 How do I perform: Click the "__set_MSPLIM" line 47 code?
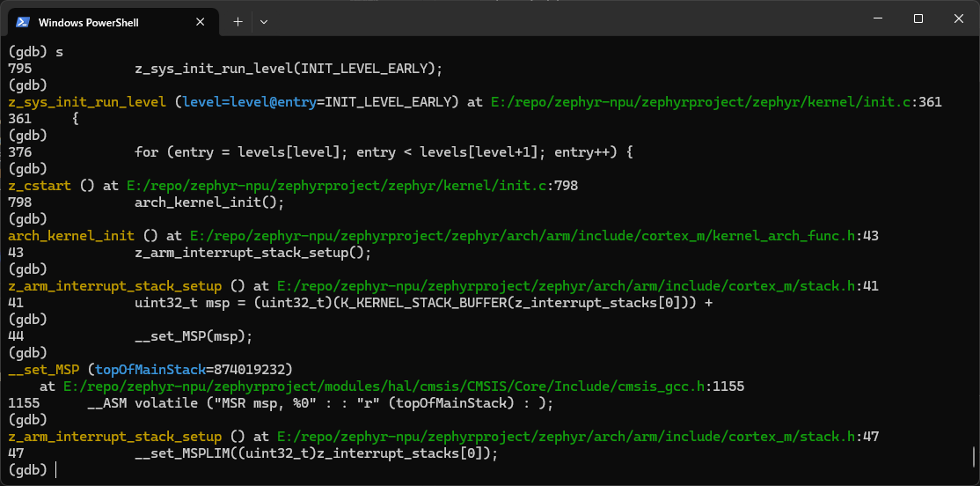[x=316, y=453]
